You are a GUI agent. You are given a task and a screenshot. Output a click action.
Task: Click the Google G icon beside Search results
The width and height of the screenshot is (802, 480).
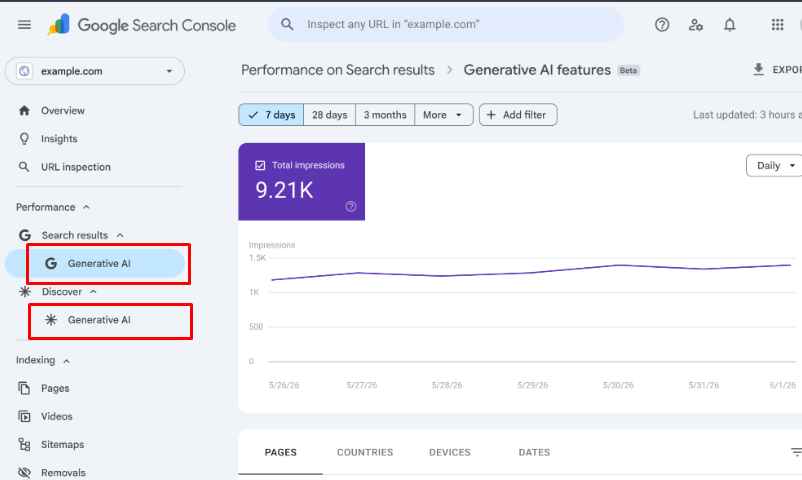point(25,235)
